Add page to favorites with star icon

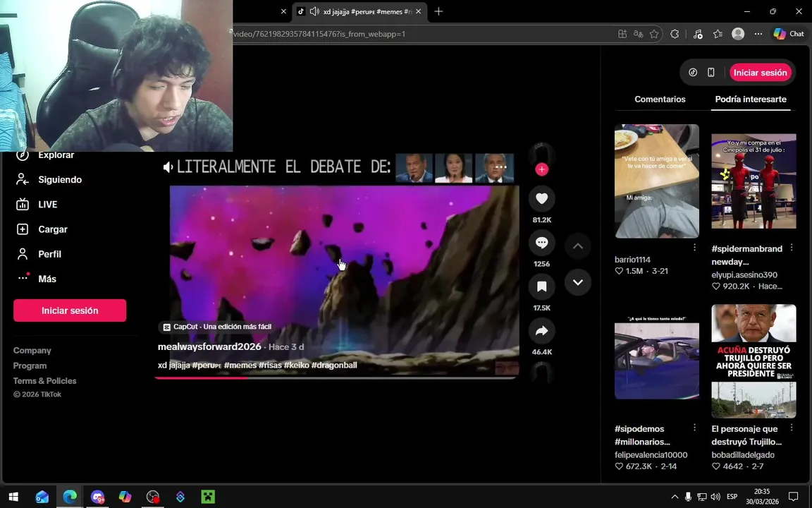pos(654,34)
